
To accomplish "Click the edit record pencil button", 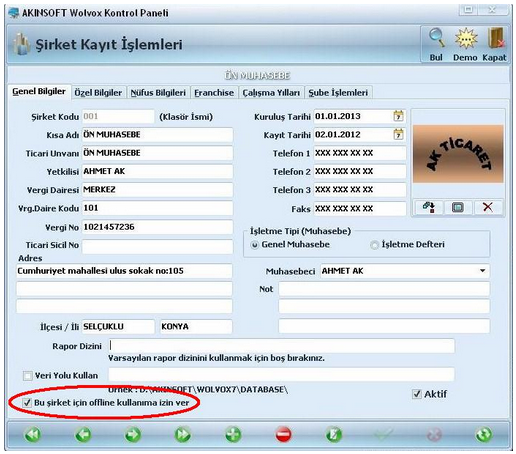I will pyautogui.click(x=333, y=435).
